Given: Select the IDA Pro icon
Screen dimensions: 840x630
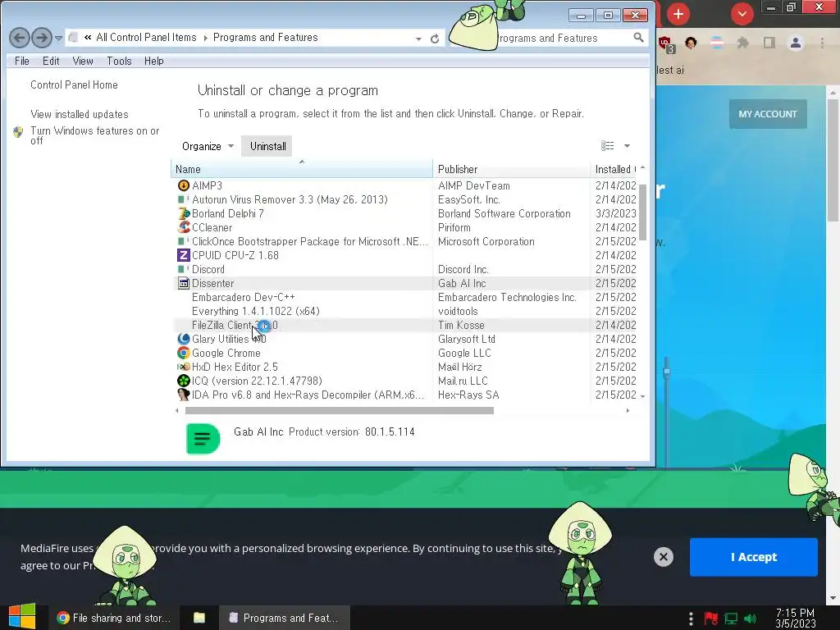Looking at the screenshot, I should click(184, 395).
